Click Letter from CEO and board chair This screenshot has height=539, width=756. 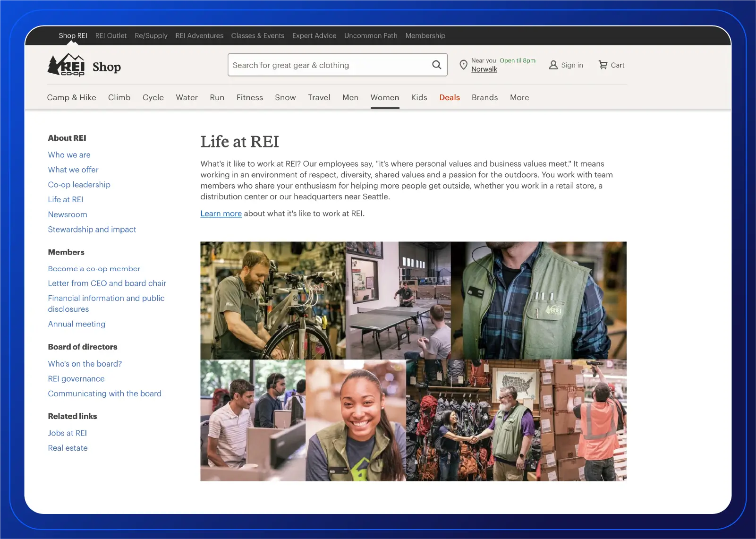107,283
